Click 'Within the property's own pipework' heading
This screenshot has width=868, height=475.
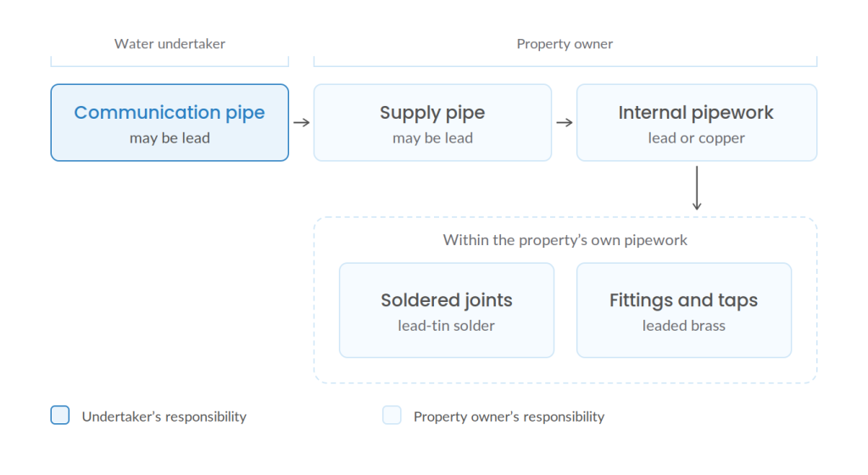565,240
